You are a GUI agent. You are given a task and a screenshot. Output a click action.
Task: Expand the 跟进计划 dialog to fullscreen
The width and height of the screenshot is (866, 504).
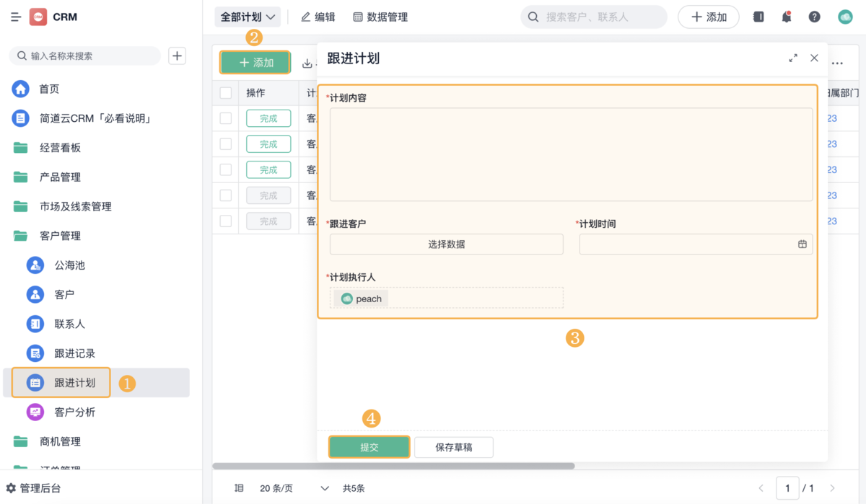793,58
